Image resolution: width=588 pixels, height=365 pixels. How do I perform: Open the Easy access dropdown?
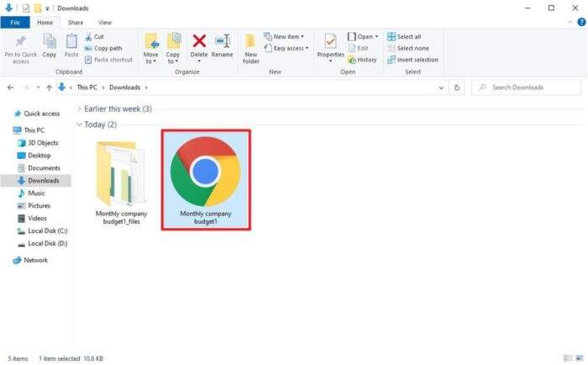coord(286,48)
